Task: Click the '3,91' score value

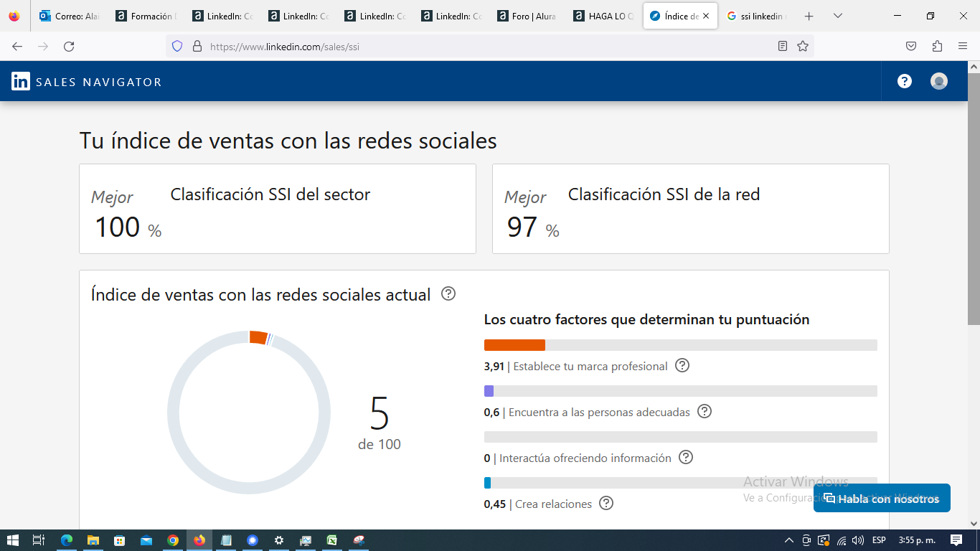Action: (x=494, y=366)
